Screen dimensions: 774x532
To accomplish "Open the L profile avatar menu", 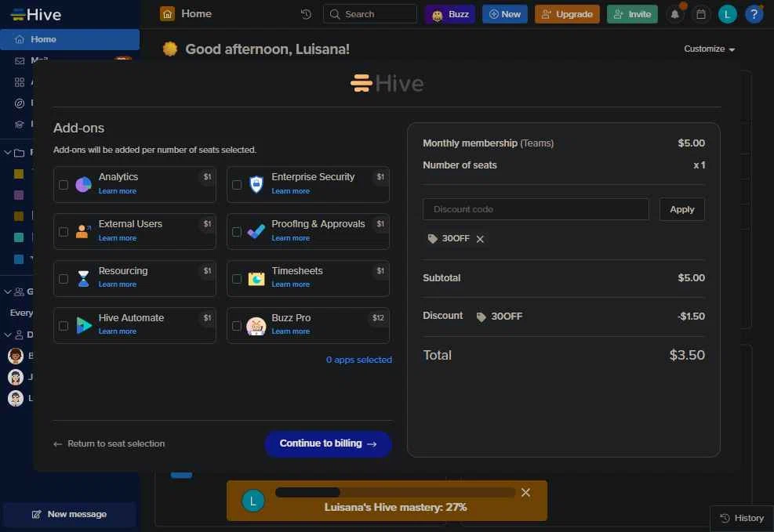I will pos(727,14).
